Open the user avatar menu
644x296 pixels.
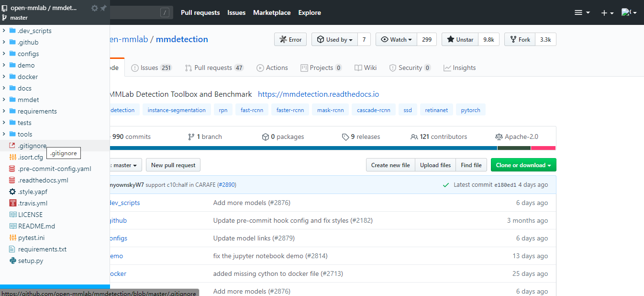click(x=629, y=13)
